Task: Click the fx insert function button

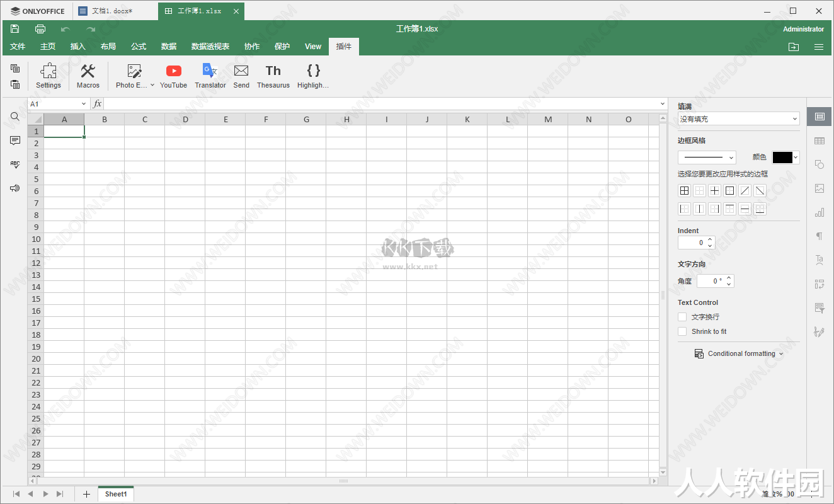Action: 97,104
